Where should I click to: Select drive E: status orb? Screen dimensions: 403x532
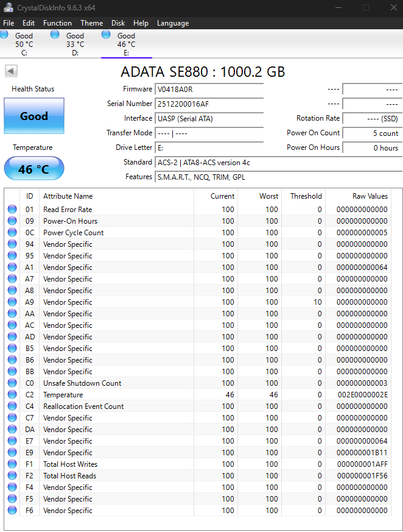click(107, 35)
